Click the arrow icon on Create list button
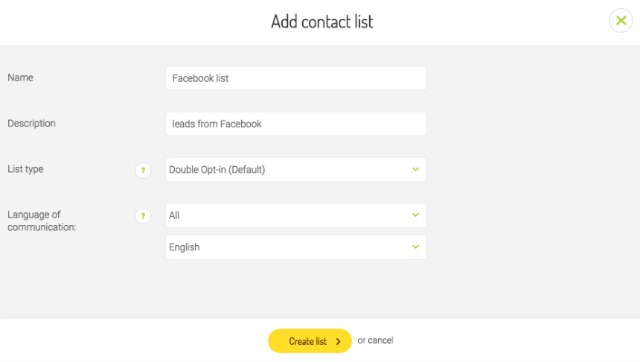Image resolution: width=640 pixels, height=362 pixels. pyautogui.click(x=338, y=342)
